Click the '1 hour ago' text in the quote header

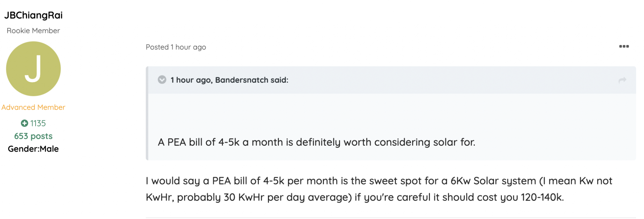coord(192,80)
